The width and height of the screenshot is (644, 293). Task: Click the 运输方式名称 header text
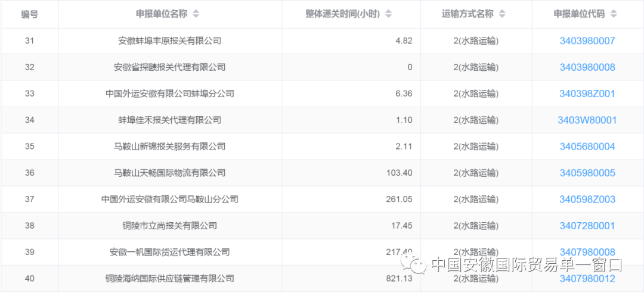coord(467,14)
